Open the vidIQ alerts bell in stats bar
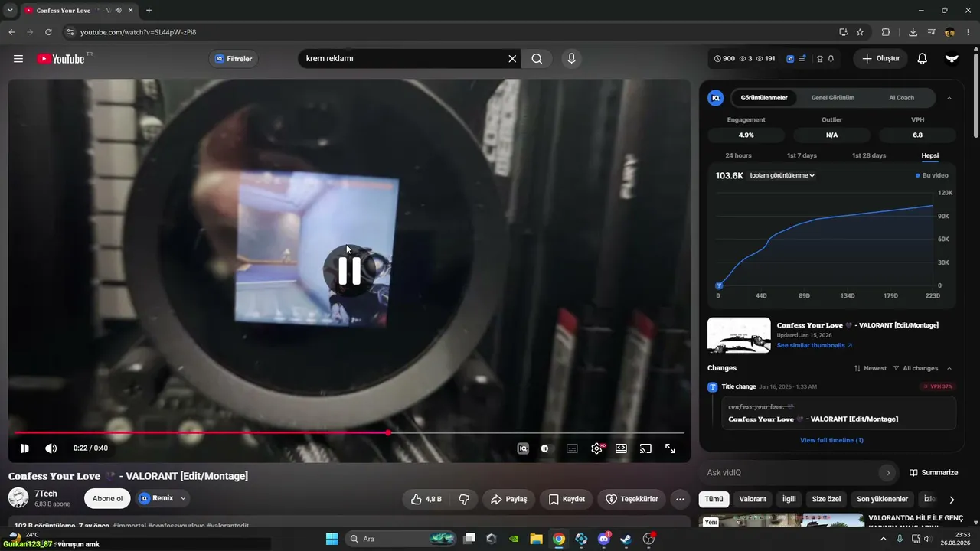Viewport: 980px width, 551px height. pos(831,59)
